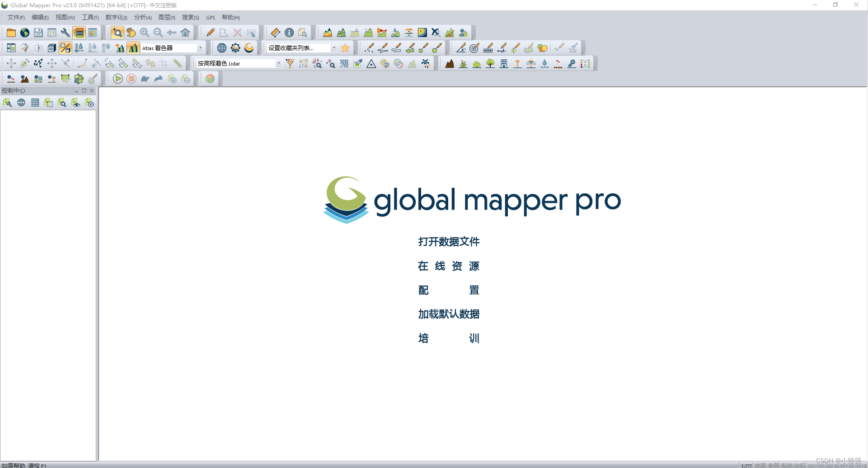Select the pencil digitizer tool
The width and height of the screenshot is (868, 468).
(210, 33)
